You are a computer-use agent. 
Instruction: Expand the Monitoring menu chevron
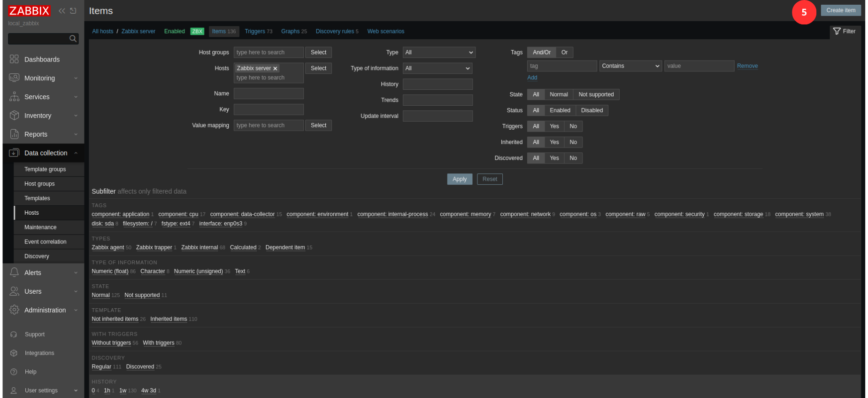[x=76, y=78]
